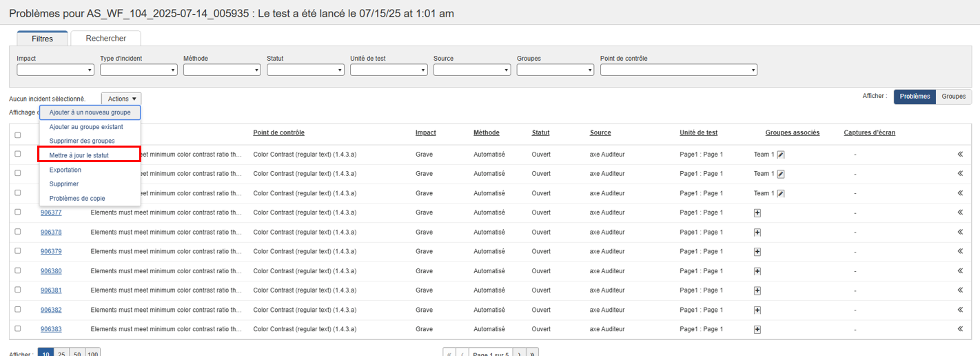980x356 pixels.
Task: Expand the Statut filter dropdown
Action: pyautogui.click(x=305, y=70)
